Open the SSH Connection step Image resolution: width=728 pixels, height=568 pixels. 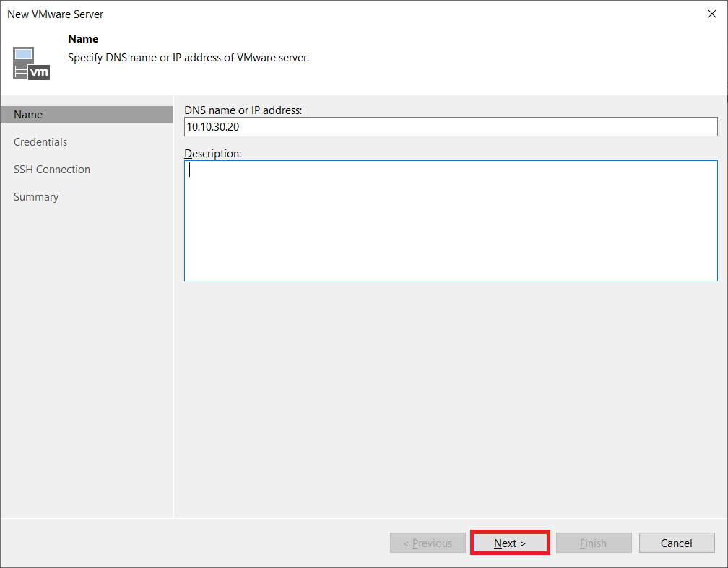(x=52, y=170)
